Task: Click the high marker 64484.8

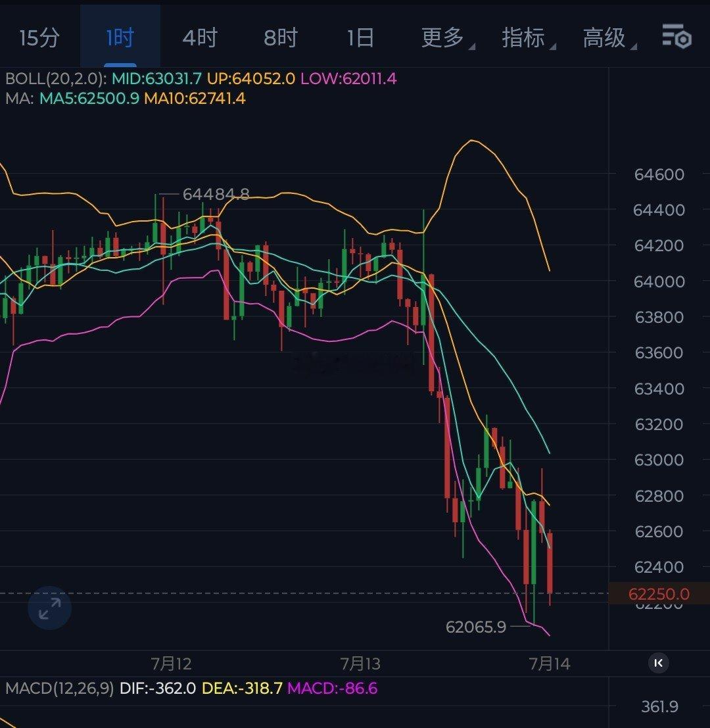Action: [x=216, y=194]
